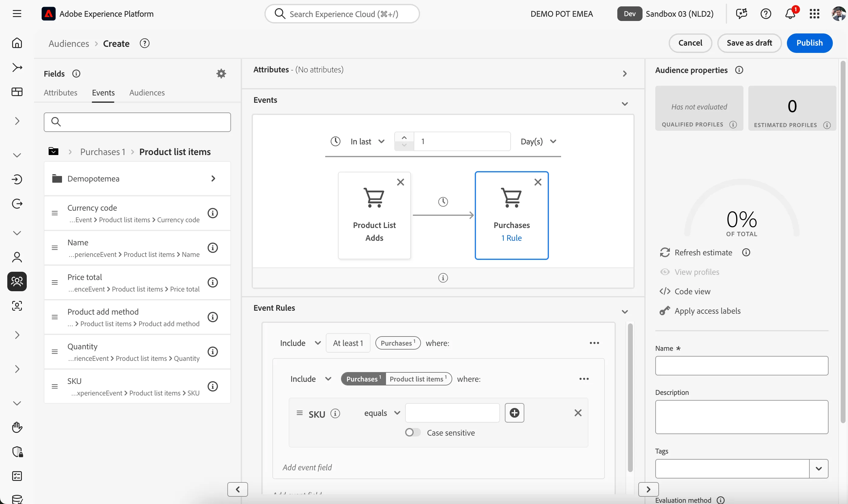Screen dimensions: 848x504
Task: Collapse the right Audience properties panel
Action: point(648,489)
